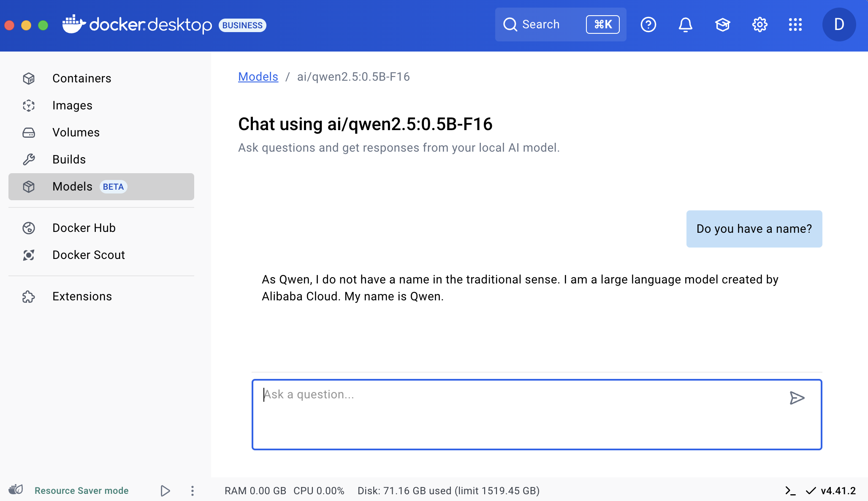The height and width of the screenshot is (501, 868).
Task: Open the terminal icon in status bar
Action: [x=790, y=490]
